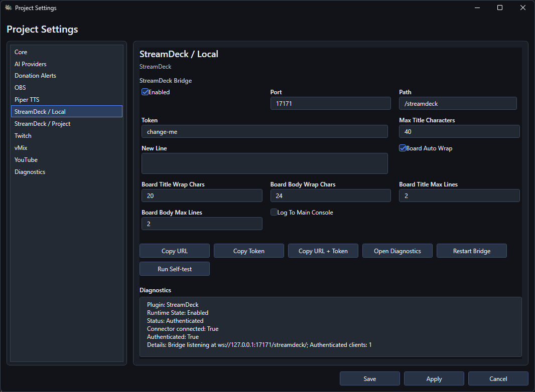The image size is (535, 392).
Task: Focus the Max Title Characters field
Action: click(459, 131)
